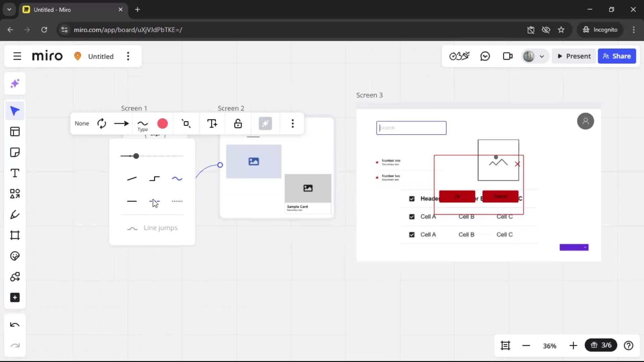Image resolution: width=644 pixels, height=362 pixels.
Task: Toggle the Header row checkbox
Action: pos(412,199)
